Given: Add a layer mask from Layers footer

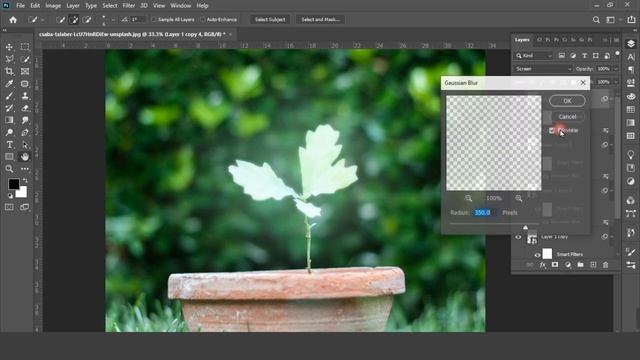Looking at the screenshot, I should pyautogui.click(x=555, y=265).
